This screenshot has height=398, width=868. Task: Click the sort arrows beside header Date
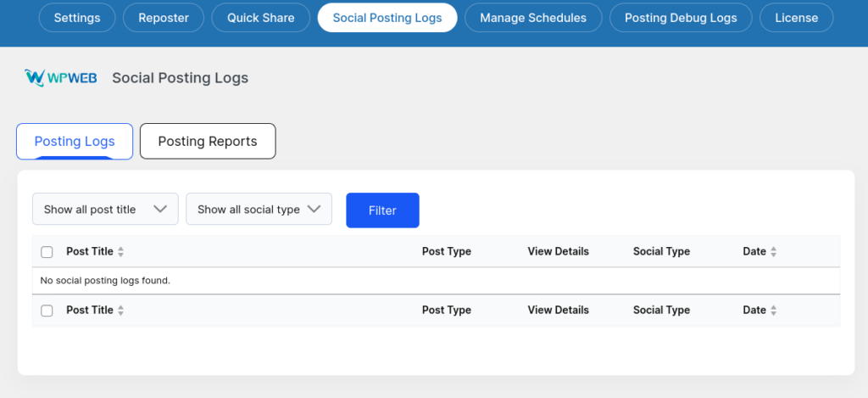[773, 252]
